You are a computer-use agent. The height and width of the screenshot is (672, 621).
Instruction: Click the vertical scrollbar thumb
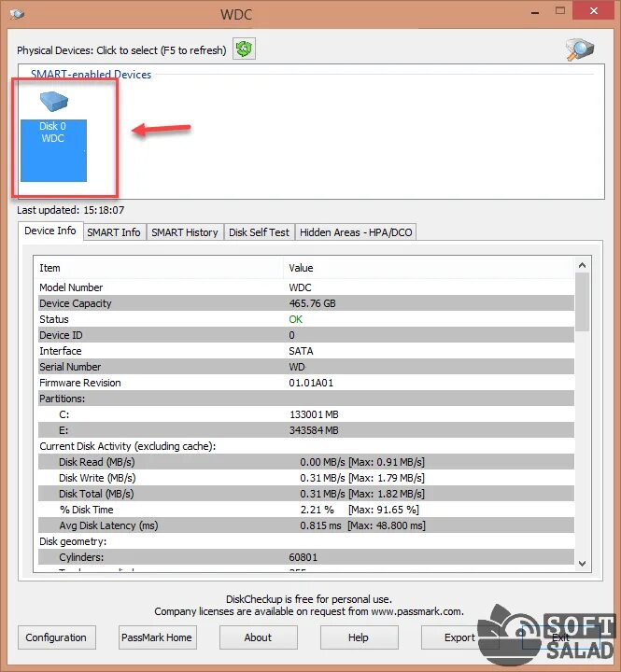pos(582,302)
